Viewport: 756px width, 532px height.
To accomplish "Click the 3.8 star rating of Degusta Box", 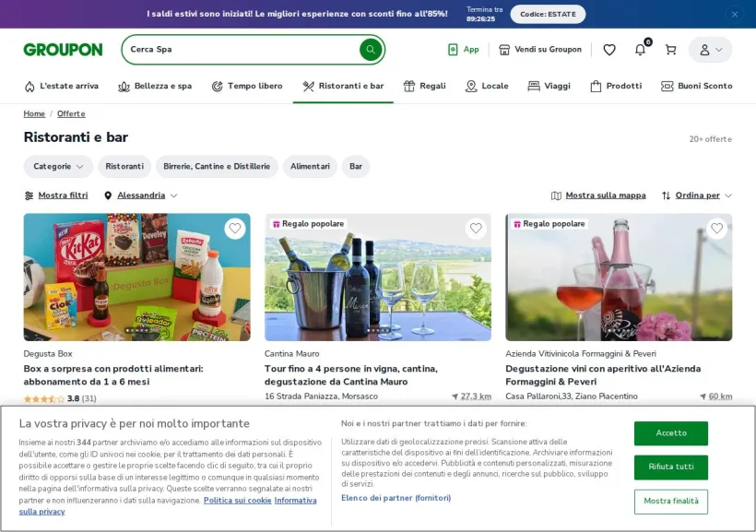I will [x=60, y=398].
